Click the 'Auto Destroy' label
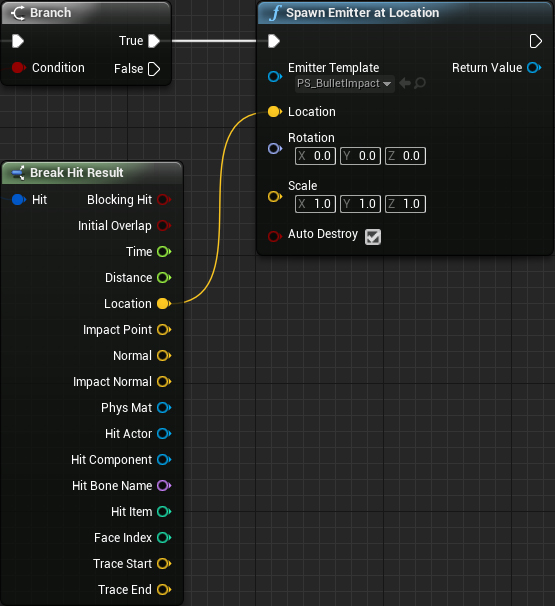Viewport: 555px width, 606px height. pos(323,234)
